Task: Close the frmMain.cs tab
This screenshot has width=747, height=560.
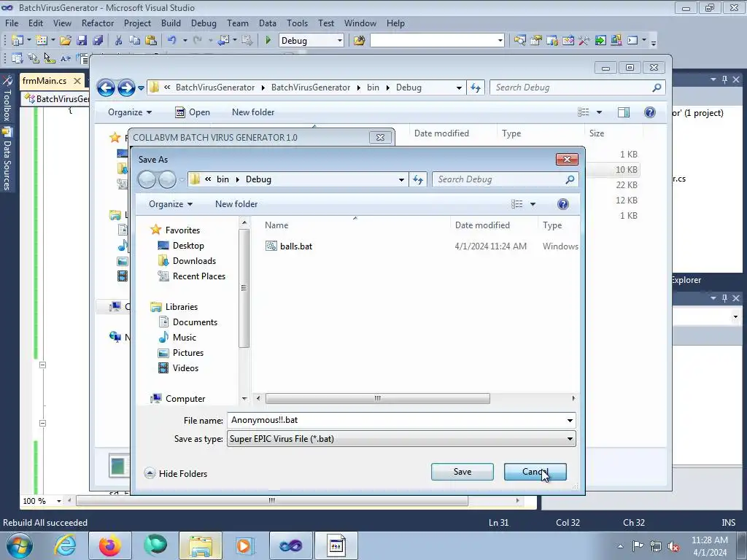Action: 77,81
